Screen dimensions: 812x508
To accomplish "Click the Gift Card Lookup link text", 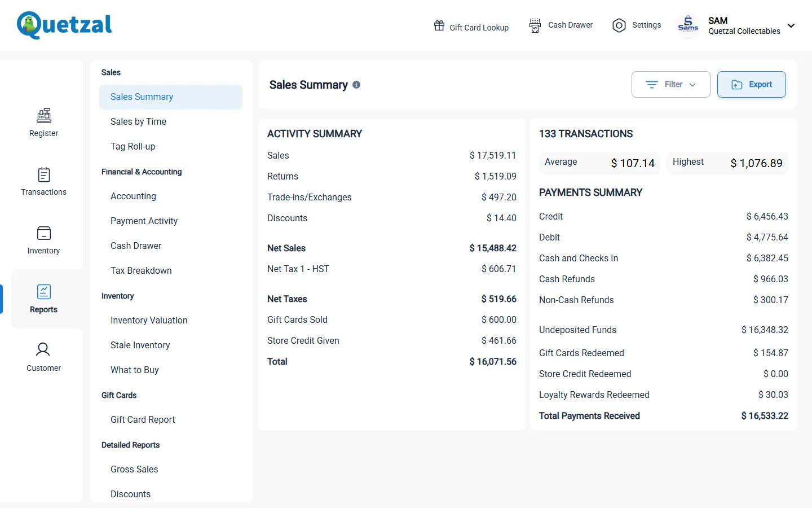I will pos(479,28).
